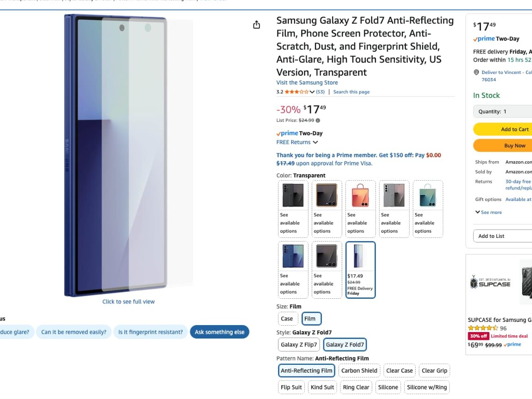
Task: Click the delivery location pin icon
Action: [x=477, y=73]
